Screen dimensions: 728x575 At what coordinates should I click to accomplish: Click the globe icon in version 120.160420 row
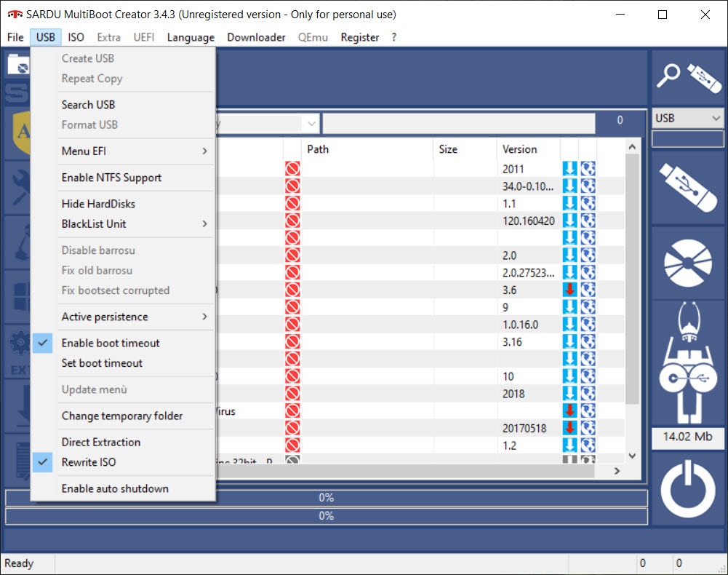coord(588,221)
